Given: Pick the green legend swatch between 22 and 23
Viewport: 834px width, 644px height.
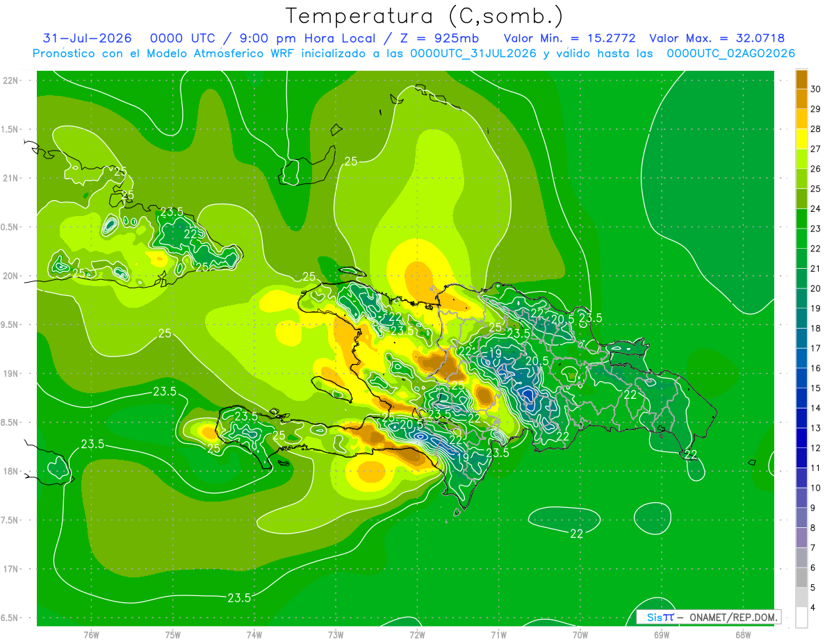Looking at the screenshot, I should click(801, 239).
